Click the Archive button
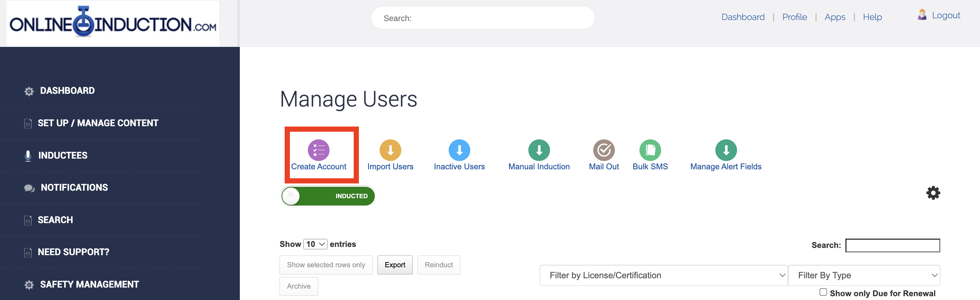This screenshot has height=300, width=980. pos(298,286)
